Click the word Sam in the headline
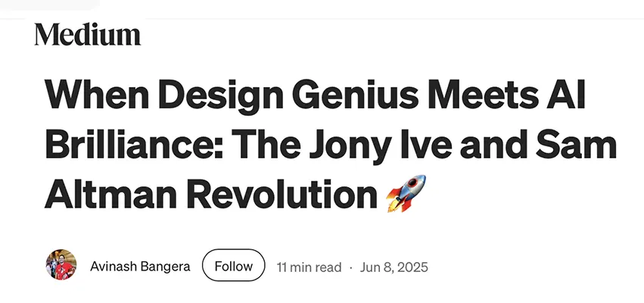Screen dimensions: 644x303 (577, 145)
